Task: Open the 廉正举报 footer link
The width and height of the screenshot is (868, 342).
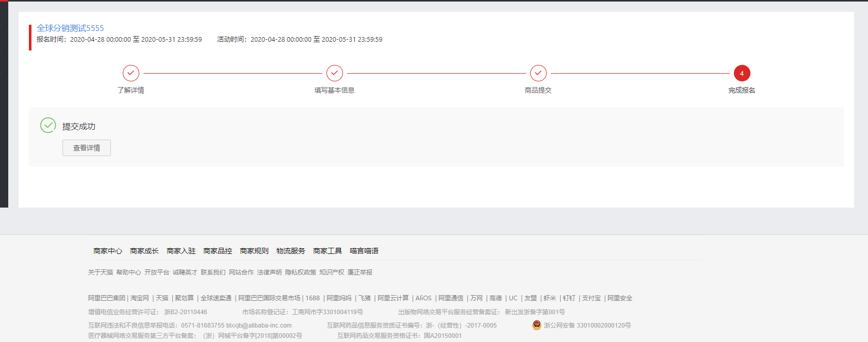Action: coord(360,272)
